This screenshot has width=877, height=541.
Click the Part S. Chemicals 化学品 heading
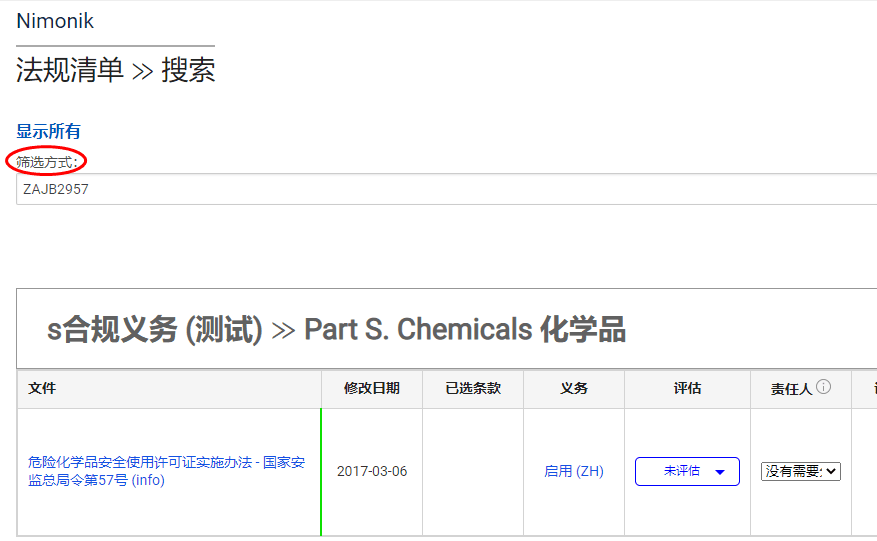point(464,330)
